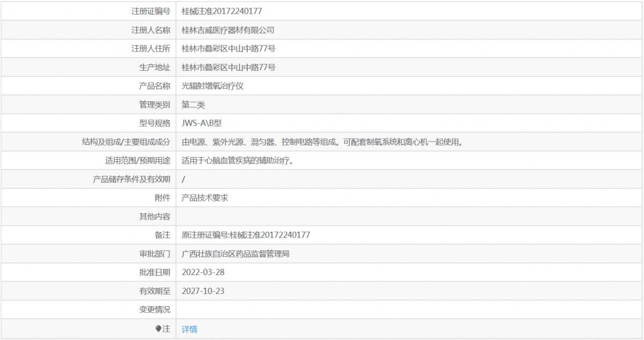Click the 型号规格 label
Image resolution: width=644 pixels, height=340 pixels.
(x=155, y=123)
